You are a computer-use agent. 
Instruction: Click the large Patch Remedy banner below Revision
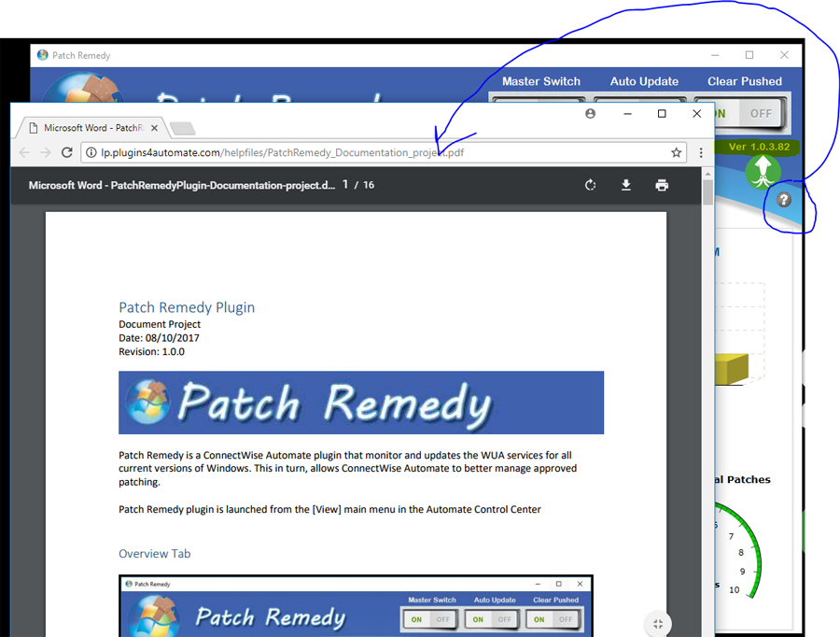360,403
